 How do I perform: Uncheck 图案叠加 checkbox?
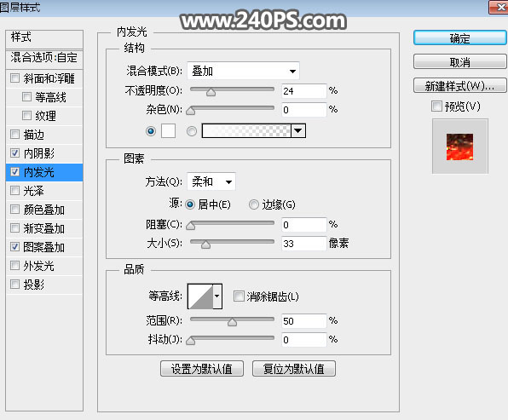(14, 247)
